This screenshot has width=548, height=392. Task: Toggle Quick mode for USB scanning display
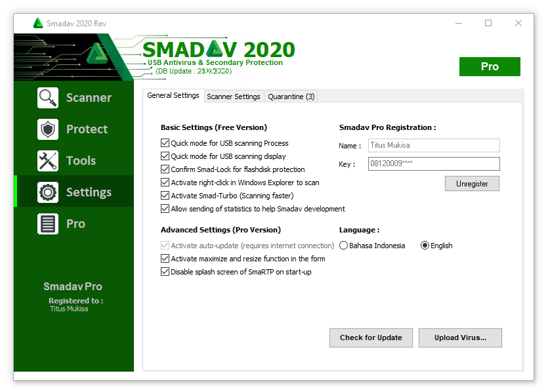tap(165, 156)
